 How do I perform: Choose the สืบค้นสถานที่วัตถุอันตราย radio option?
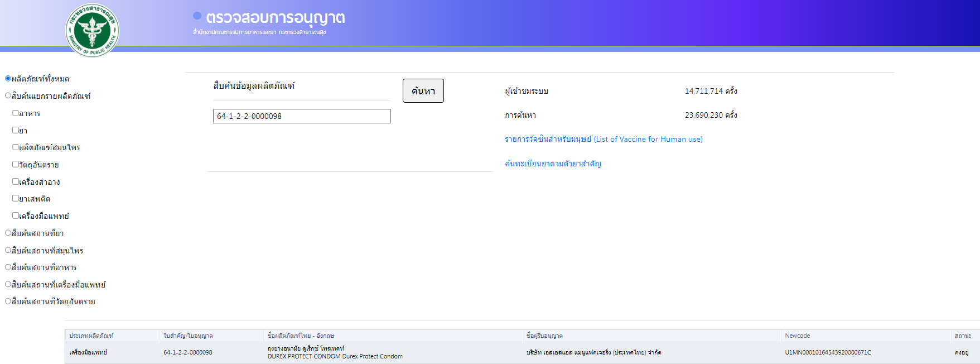(8, 301)
